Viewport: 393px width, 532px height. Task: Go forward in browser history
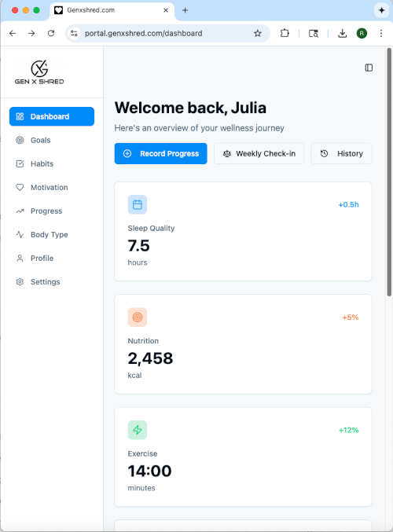click(31, 33)
